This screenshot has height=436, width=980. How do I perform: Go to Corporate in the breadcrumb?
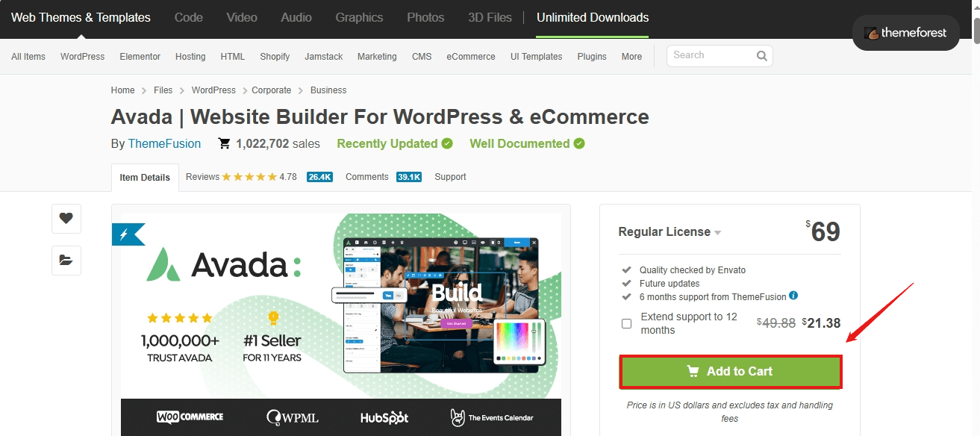click(271, 90)
